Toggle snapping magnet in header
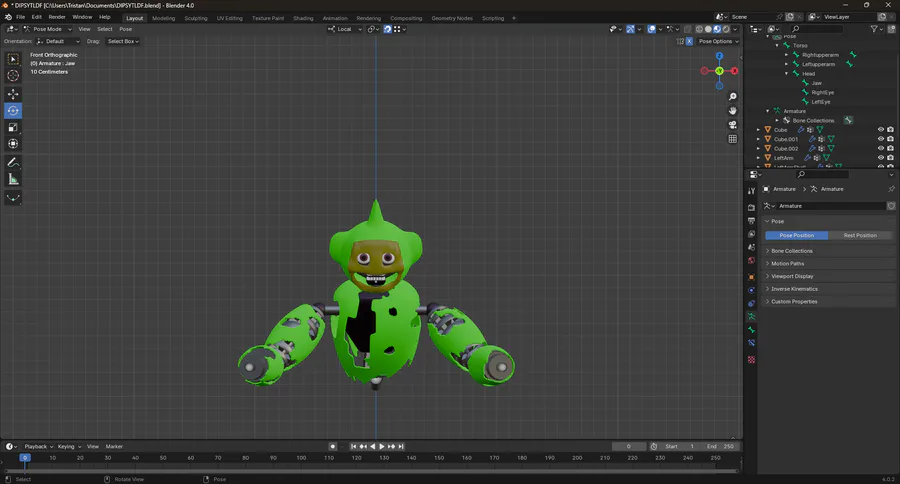The image size is (900, 484). [x=387, y=29]
